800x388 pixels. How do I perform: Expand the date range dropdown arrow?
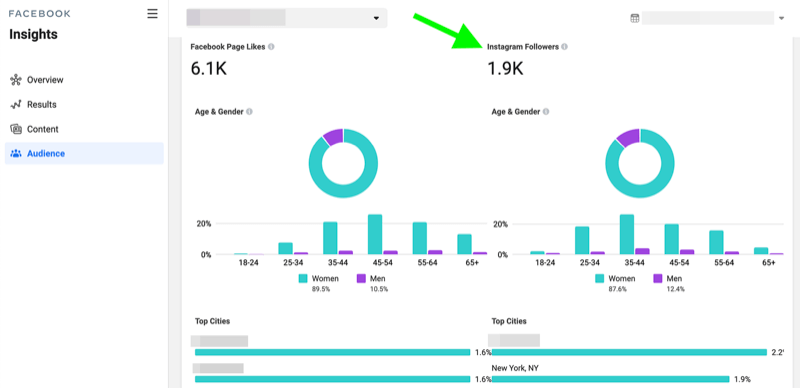[x=781, y=18]
